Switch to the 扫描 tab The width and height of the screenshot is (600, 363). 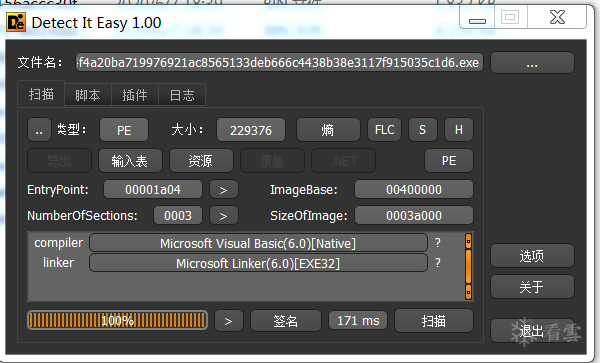point(41,94)
